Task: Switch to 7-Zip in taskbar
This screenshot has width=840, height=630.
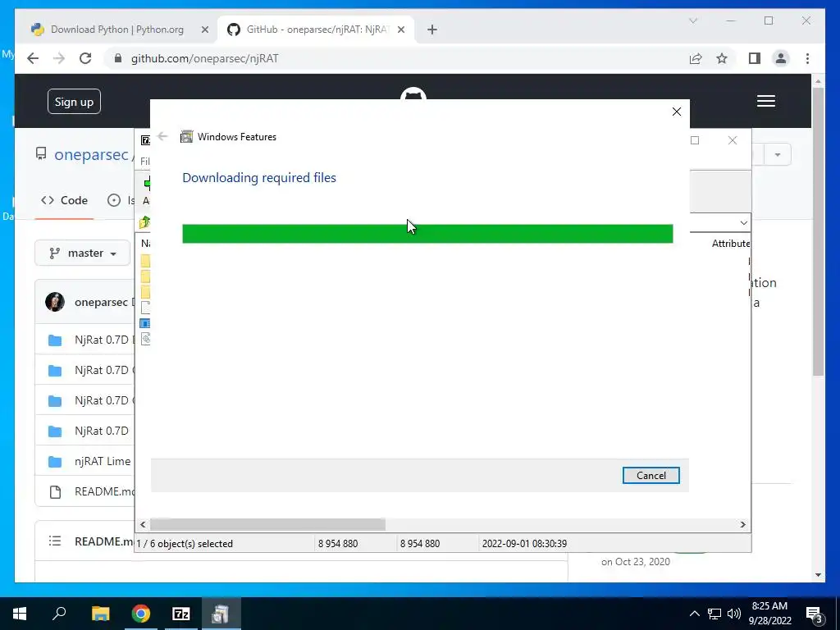Action: (x=181, y=614)
